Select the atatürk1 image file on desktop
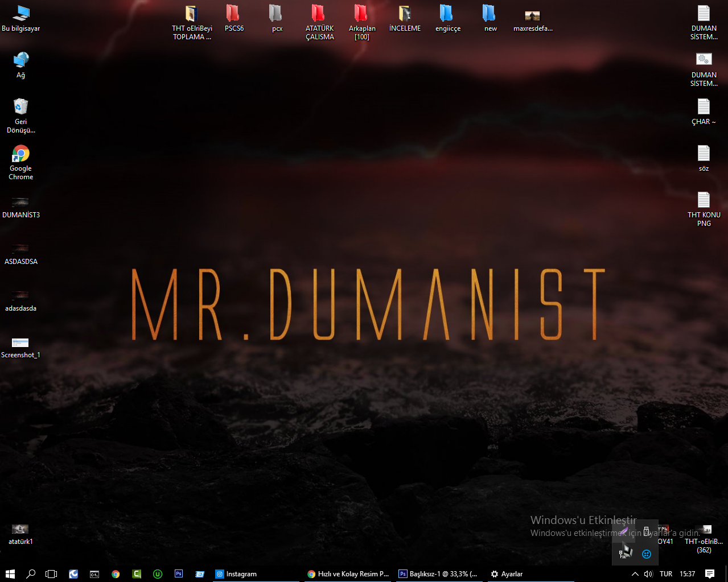 click(20, 534)
